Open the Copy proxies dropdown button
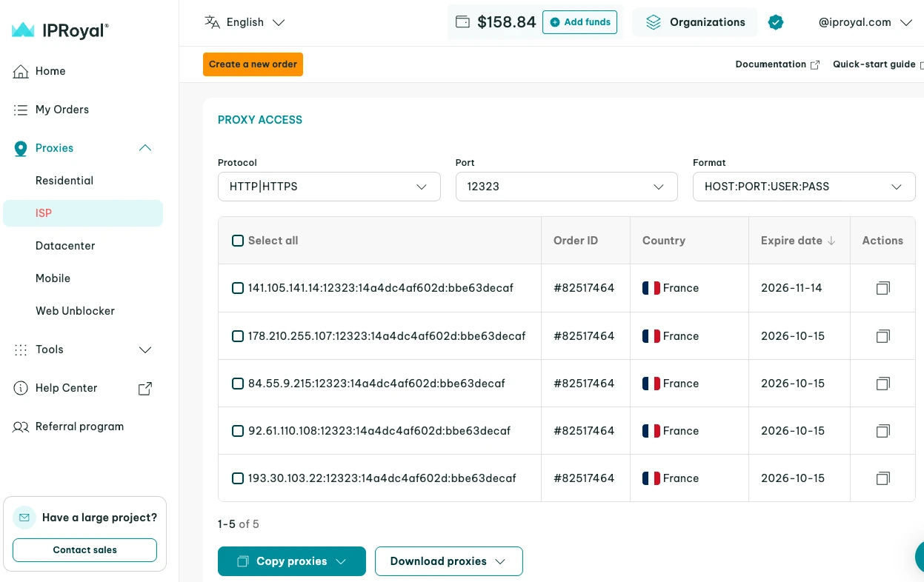The width and height of the screenshot is (924, 582). 292,561
